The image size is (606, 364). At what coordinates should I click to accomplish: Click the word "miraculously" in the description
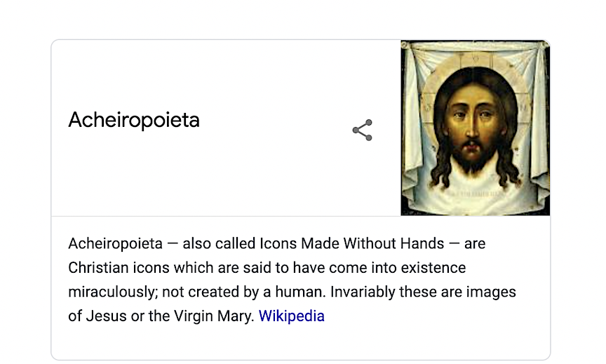[112, 292]
